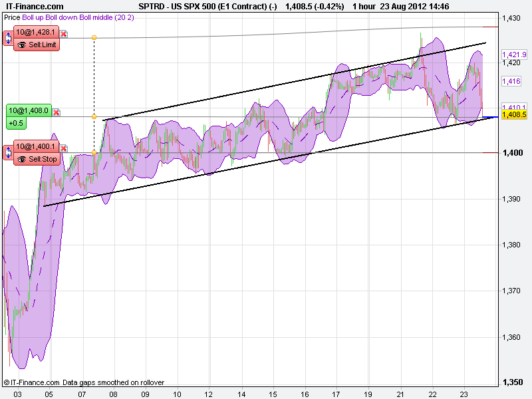The image size is (532, 399).
Task: Toggle the eye icon on Sell:Stop
Action: click(x=22, y=159)
